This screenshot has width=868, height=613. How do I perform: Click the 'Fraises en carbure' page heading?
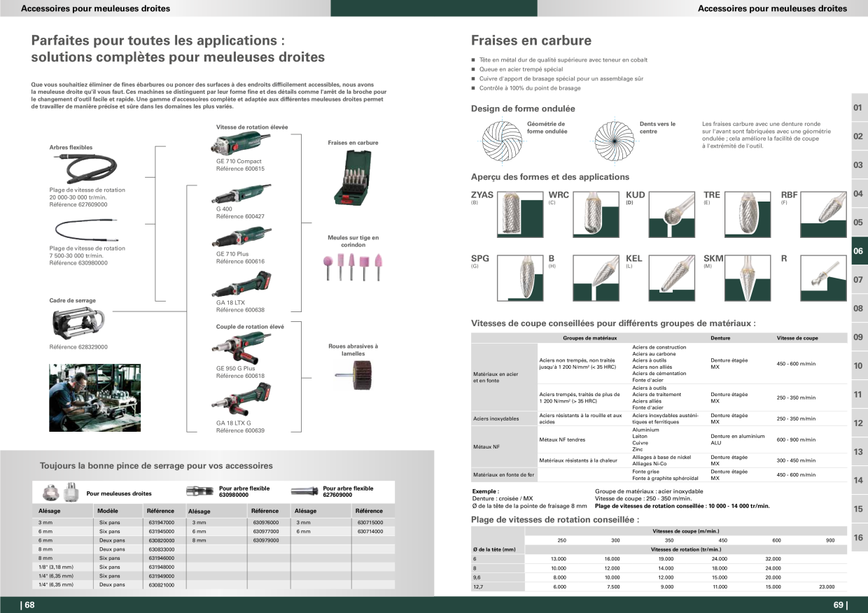[531, 41]
